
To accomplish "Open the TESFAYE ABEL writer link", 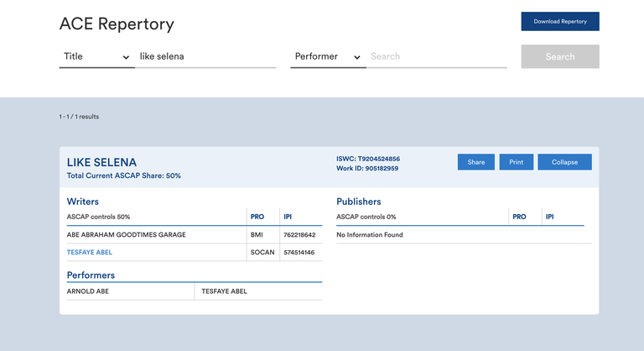I will click(90, 252).
